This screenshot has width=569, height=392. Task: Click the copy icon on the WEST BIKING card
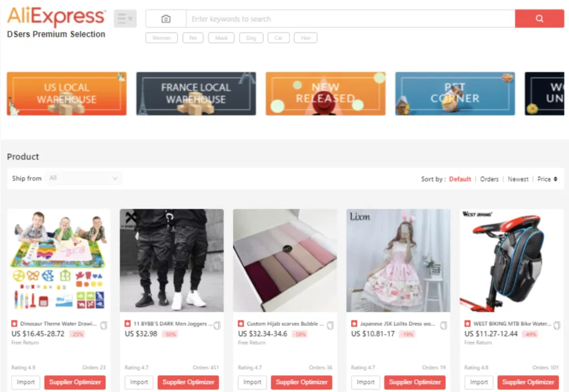[x=556, y=326]
